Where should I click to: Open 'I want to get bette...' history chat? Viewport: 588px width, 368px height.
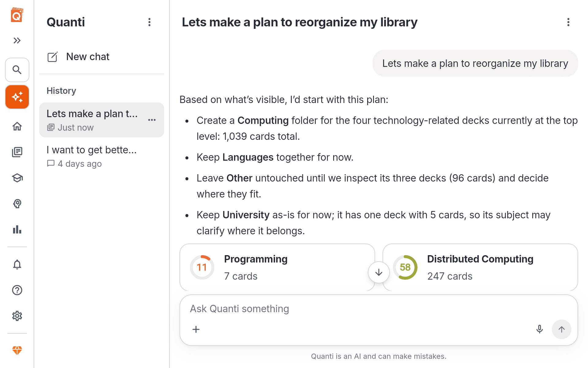(102, 156)
